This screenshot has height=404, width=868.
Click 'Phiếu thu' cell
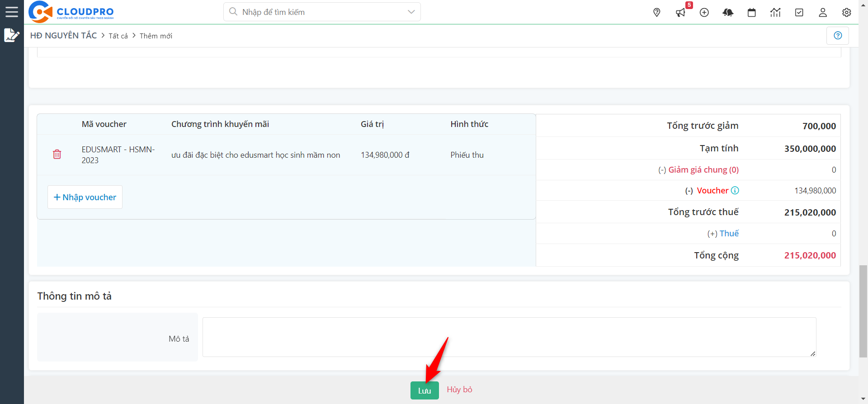tap(467, 155)
